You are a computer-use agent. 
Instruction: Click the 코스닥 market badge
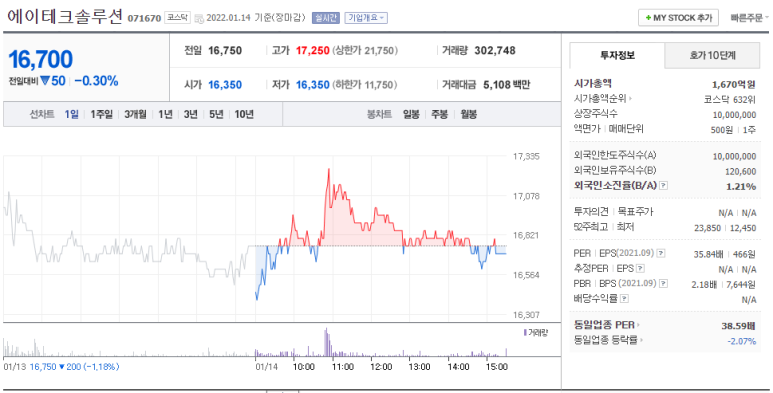(x=177, y=18)
